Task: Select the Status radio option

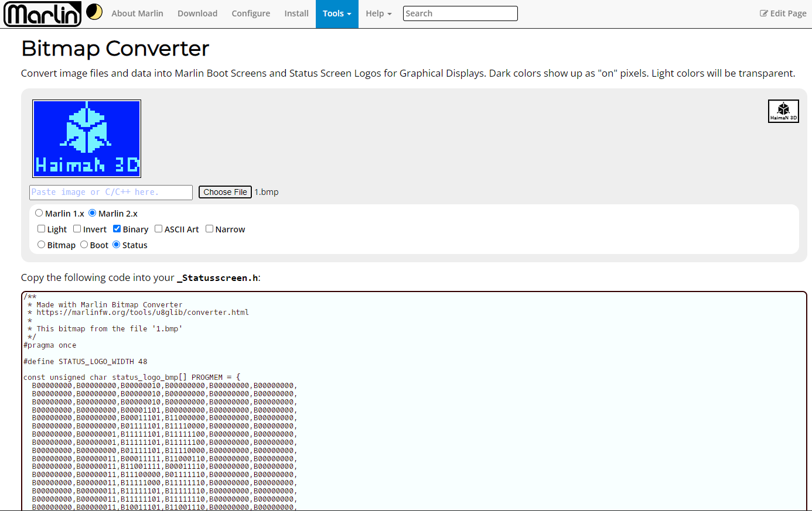Action: pos(116,245)
